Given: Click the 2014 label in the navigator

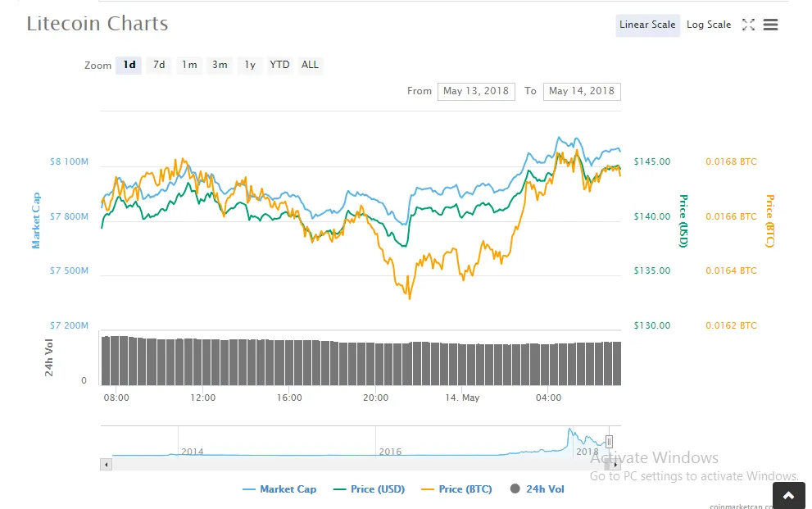Looking at the screenshot, I should [192, 452].
